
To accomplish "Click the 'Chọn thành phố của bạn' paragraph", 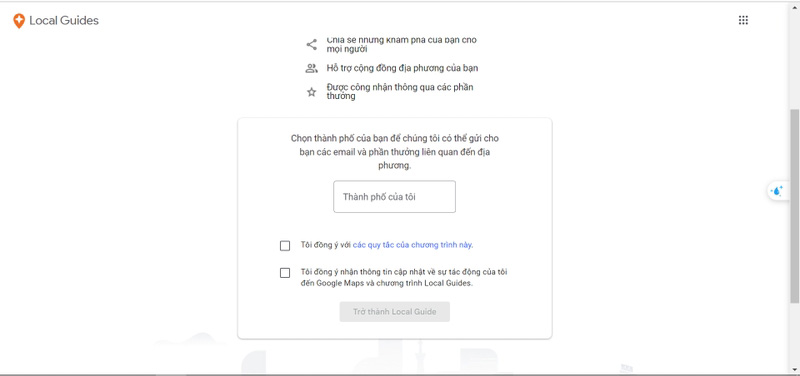I will (x=394, y=152).
